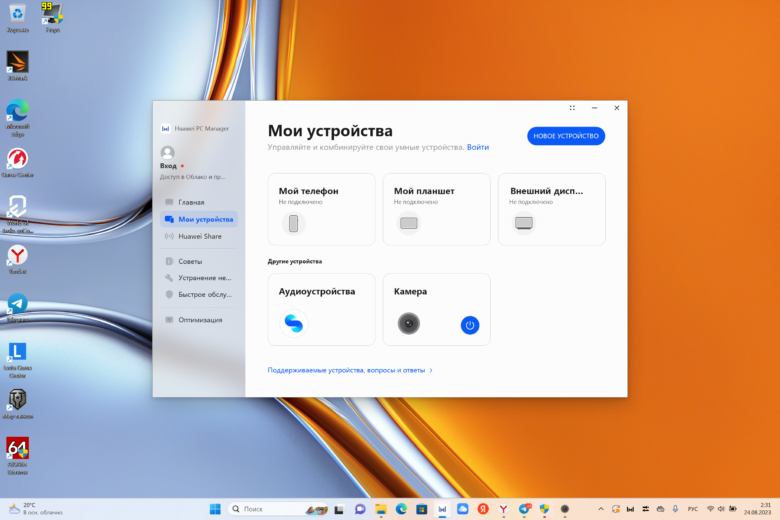Click the Huawei PC Manager taskbar icon

[442, 509]
